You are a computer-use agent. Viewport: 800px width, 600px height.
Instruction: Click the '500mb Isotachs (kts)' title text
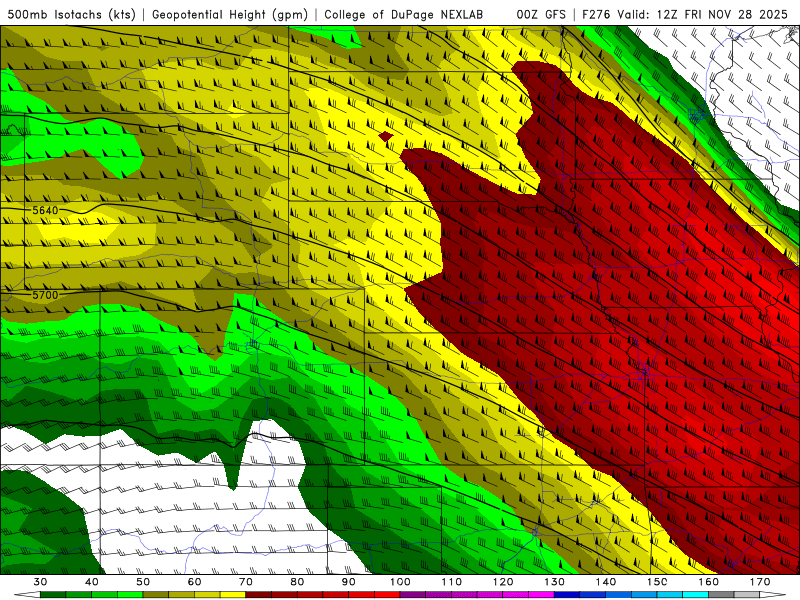point(71,14)
